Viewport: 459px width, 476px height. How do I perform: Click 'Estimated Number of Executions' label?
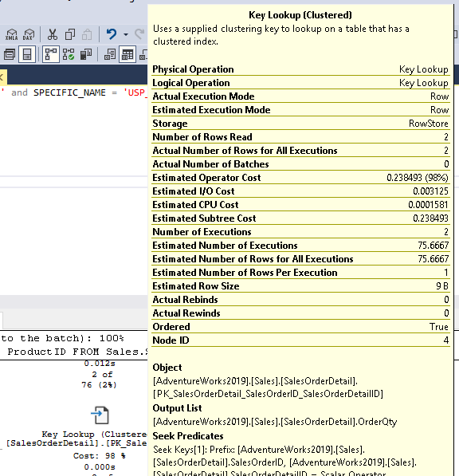[225, 246]
